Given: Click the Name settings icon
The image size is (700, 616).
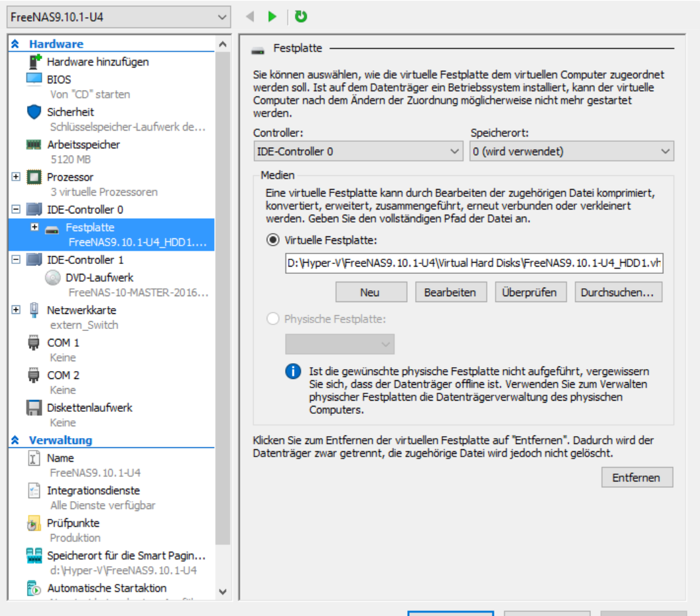Looking at the screenshot, I should point(33,458).
